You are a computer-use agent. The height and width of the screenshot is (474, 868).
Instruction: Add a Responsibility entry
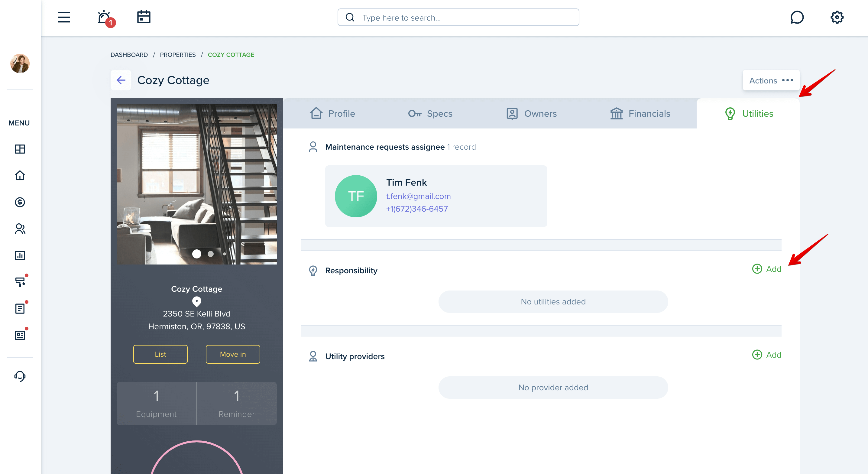click(x=766, y=269)
